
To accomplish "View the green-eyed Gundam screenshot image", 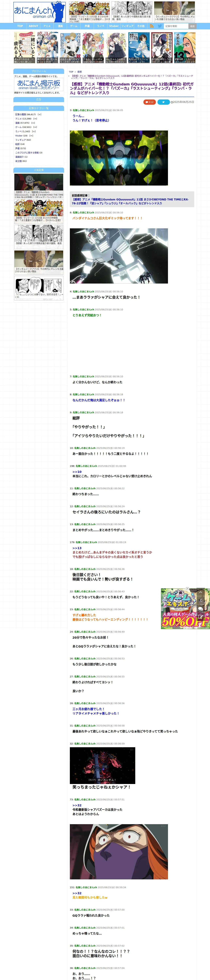I will (119, 158).
